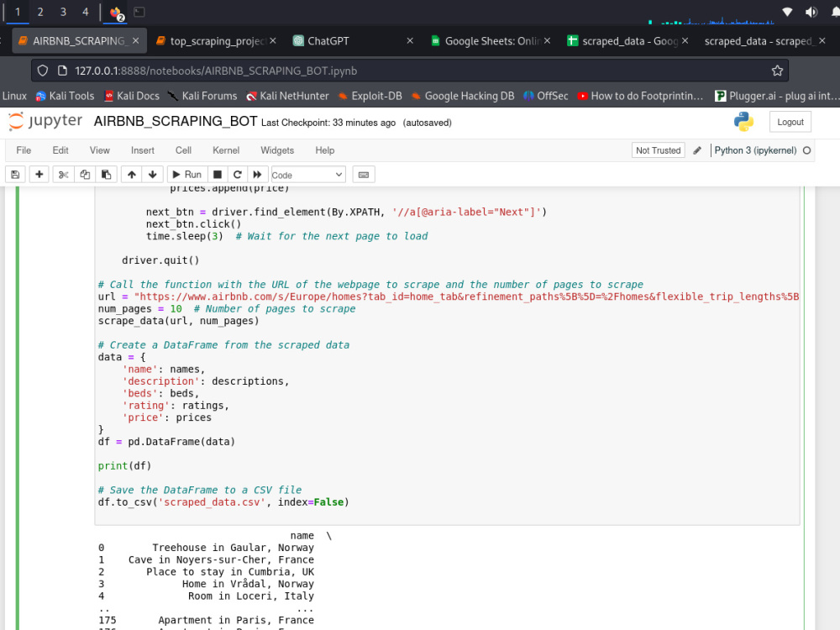Open the Edit menu
This screenshot has height=630, width=840.
[x=60, y=150]
